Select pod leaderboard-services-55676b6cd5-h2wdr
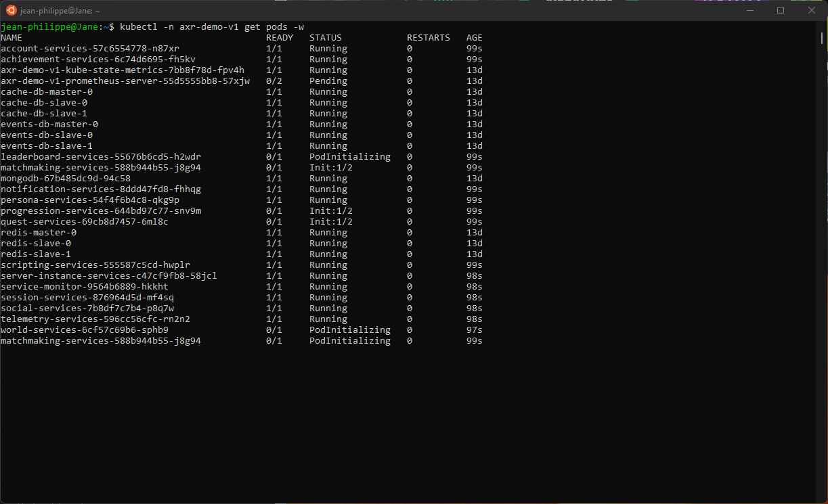Viewport: 828px width, 504px height. coord(101,157)
